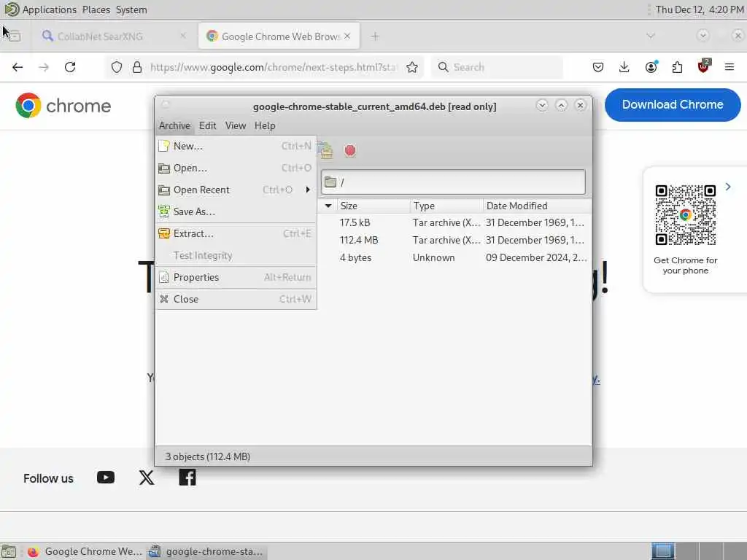Choose Save As... from Archive menu
Viewport: 747px width, 560px height.
point(236,211)
